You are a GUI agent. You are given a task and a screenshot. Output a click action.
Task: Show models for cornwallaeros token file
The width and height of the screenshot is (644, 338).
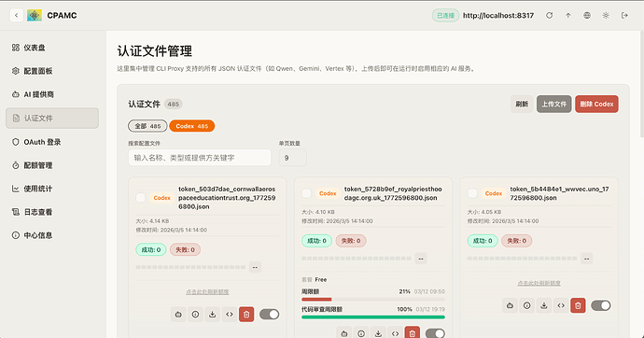[x=178, y=315]
